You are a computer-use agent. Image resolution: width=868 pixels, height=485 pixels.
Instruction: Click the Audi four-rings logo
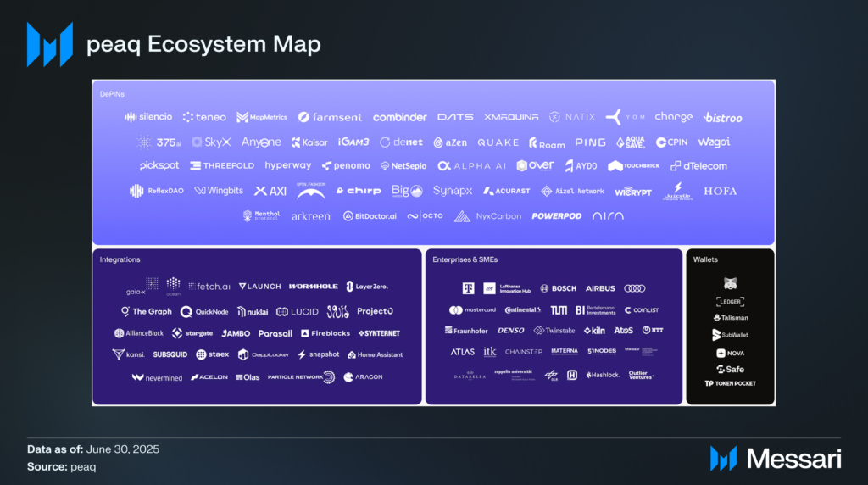pyautogui.click(x=634, y=288)
